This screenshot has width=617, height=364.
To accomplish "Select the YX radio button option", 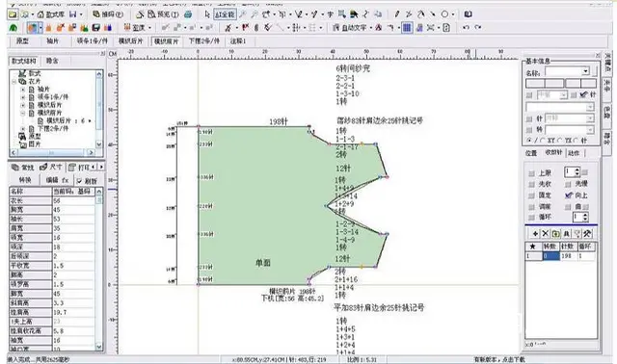I will point(560,141).
